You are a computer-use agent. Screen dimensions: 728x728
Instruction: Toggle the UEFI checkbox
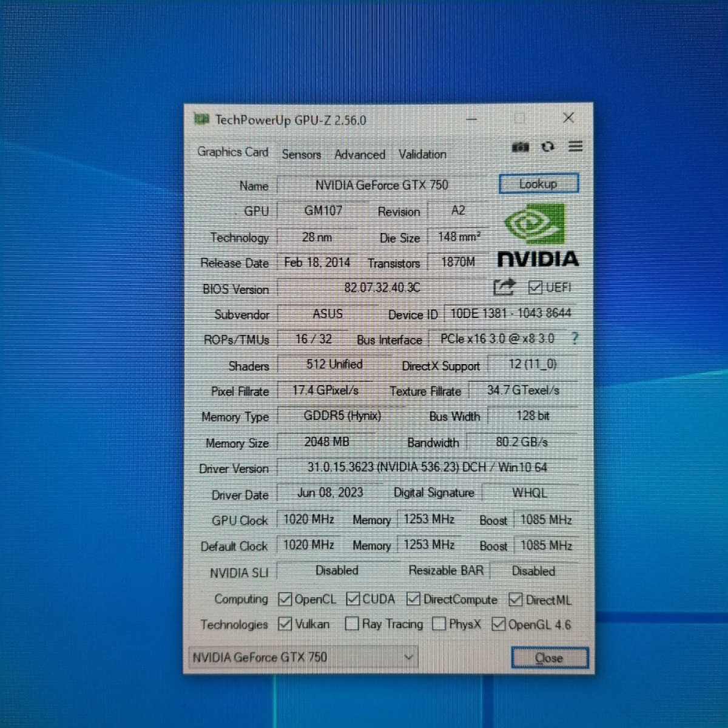pos(534,287)
